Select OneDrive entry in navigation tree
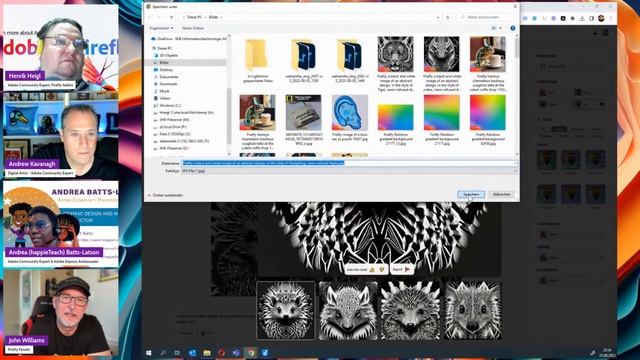This screenshot has width=640, height=360. (x=189, y=39)
